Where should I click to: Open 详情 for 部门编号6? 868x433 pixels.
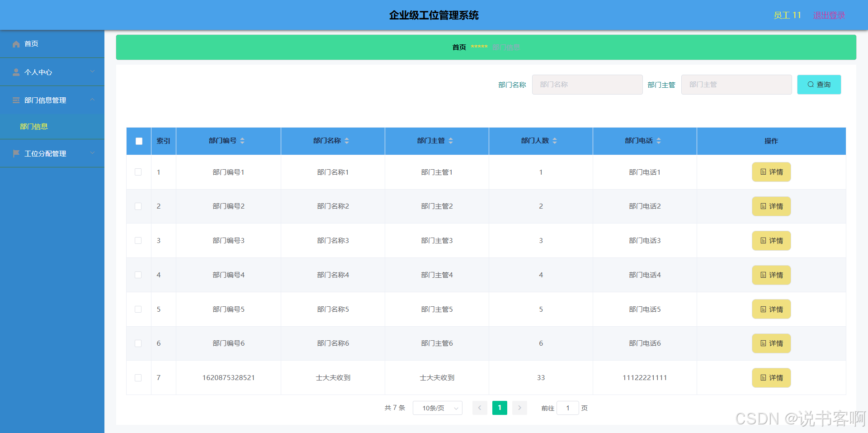(771, 343)
